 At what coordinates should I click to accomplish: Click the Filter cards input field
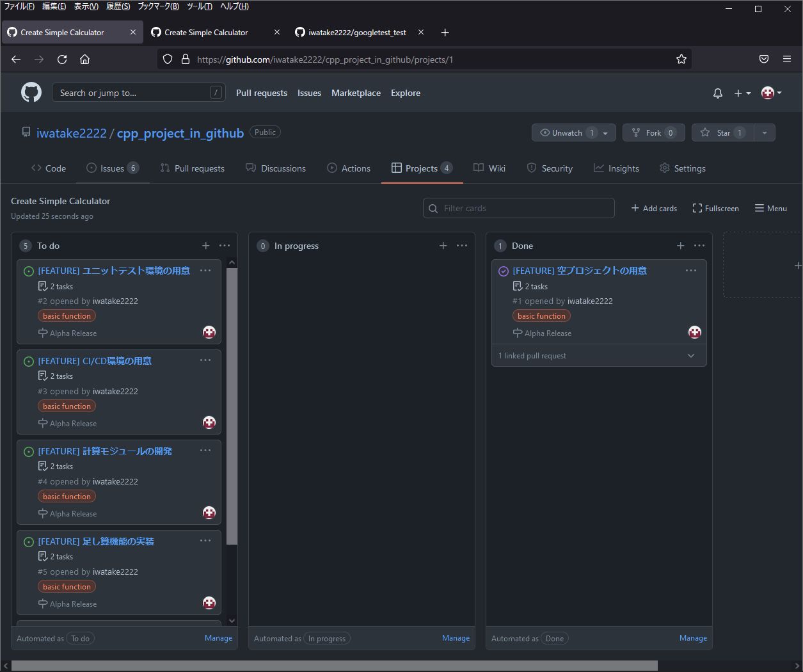[518, 208]
